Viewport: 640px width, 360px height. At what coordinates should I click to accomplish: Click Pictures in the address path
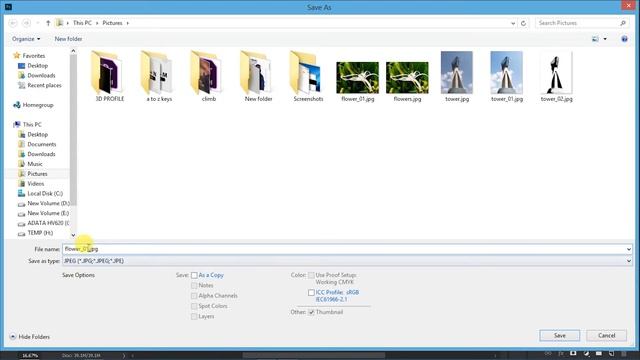click(x=112, y=23)
